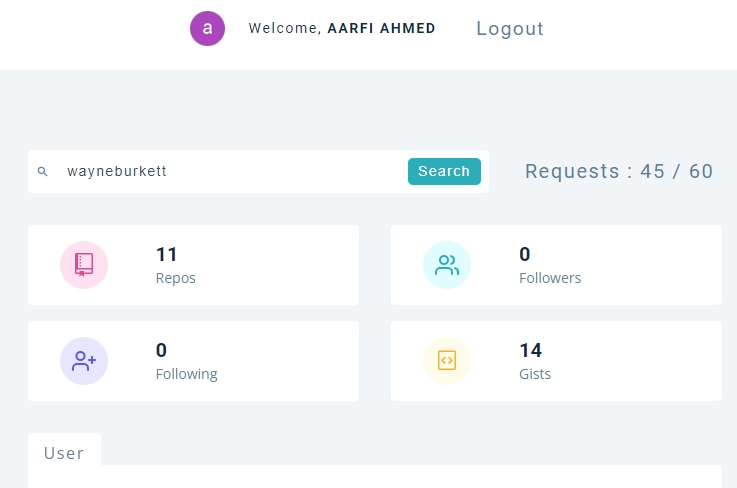
Task: Click the pink Repos book icon
Action: click(84, 265)
